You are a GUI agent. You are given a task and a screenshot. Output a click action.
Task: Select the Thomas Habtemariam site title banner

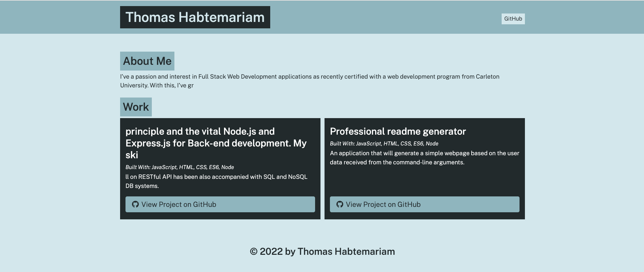point(195,17)
